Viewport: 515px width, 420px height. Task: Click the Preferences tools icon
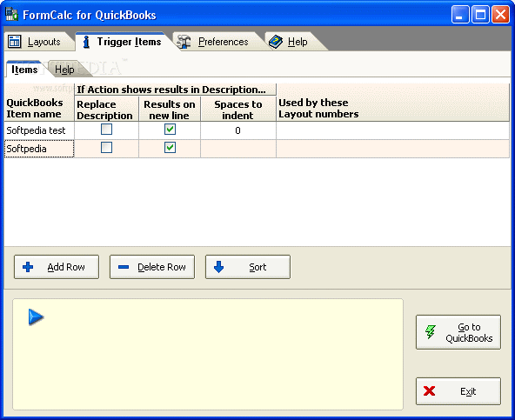(184, 42)
